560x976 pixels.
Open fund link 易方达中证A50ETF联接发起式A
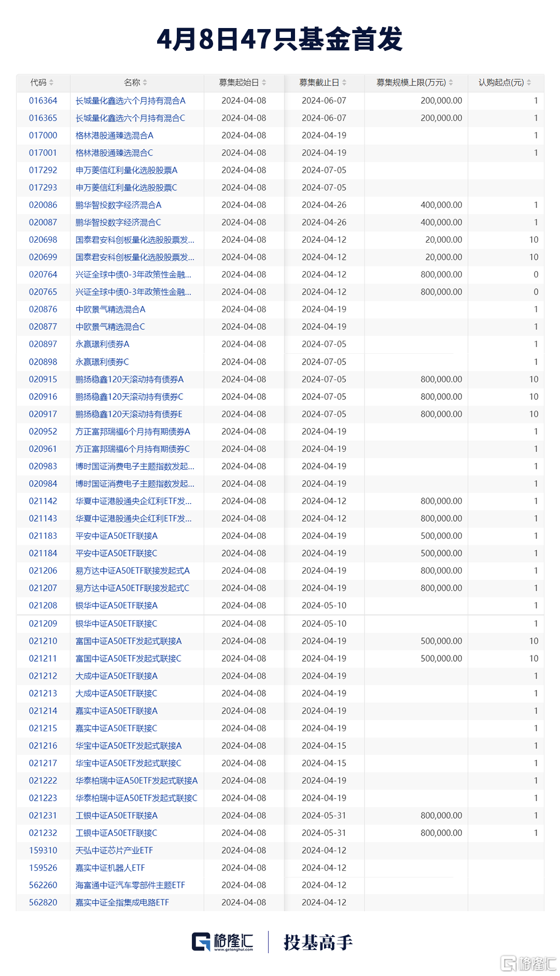(x=133, y=570)
